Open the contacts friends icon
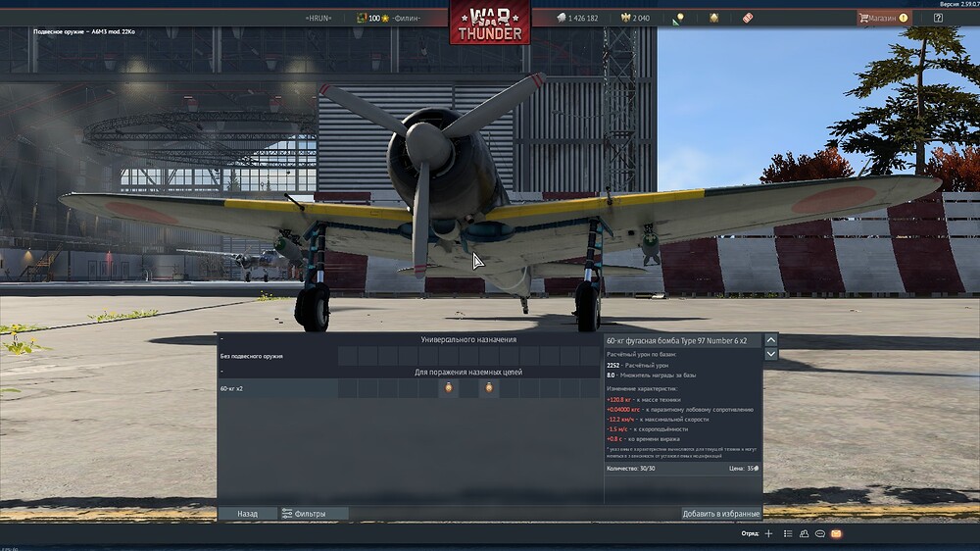This screenshot has height=551, width=980. 804,533
